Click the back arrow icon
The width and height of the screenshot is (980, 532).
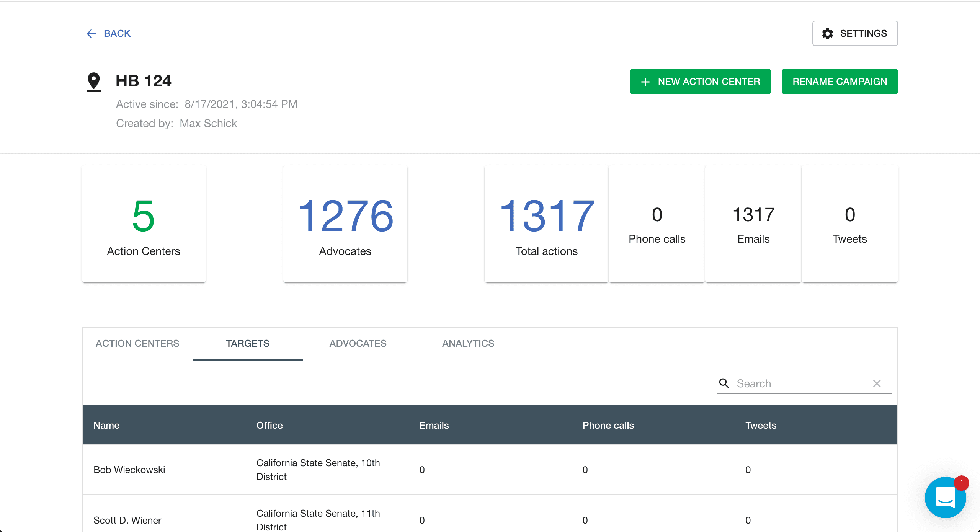tap(91, 34)
